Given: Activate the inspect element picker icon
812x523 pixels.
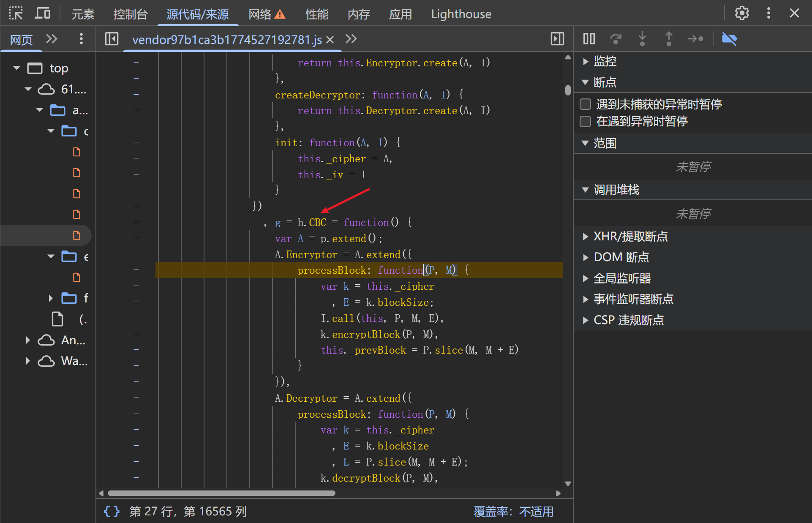Looking at the screenshot, I should coord(16,14).
